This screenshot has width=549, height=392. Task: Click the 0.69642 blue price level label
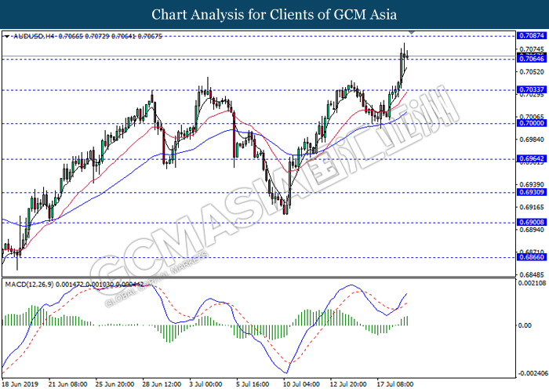click(532, 159)
